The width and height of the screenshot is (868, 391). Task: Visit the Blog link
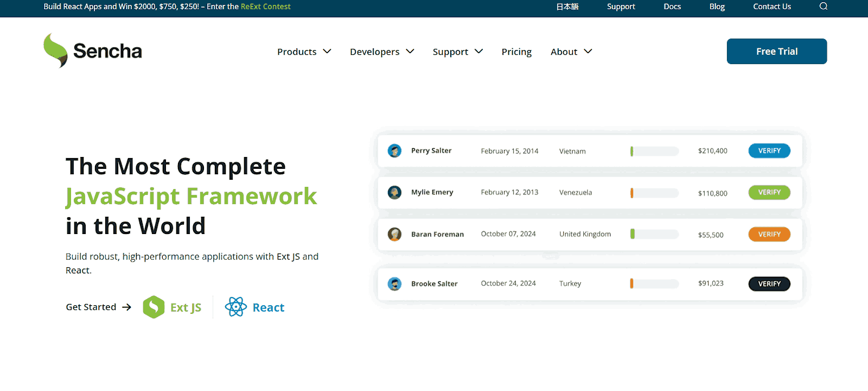tap(717, 7)
